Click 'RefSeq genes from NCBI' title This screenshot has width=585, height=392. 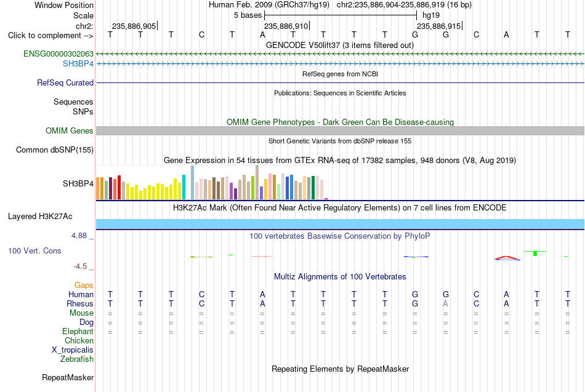340,74
